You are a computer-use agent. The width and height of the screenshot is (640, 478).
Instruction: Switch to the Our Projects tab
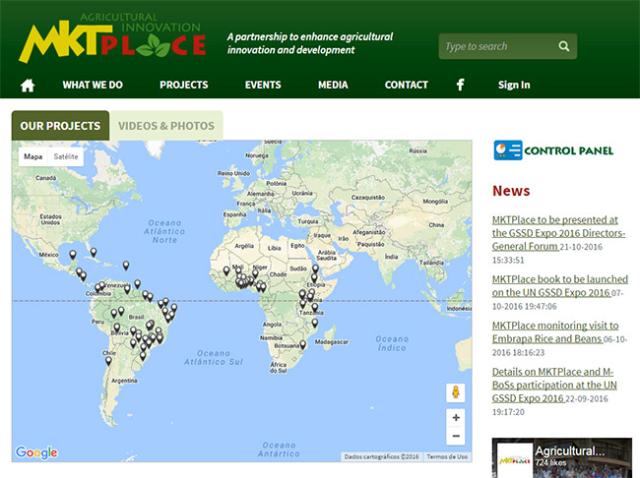(60, 125)
